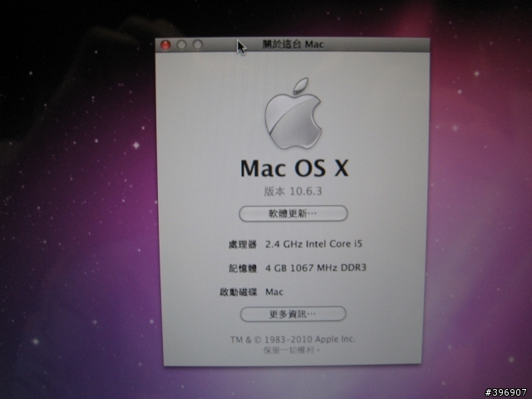Close the 關於這台 Mac window
Viewport: 532px width, 399px height.
165,45
